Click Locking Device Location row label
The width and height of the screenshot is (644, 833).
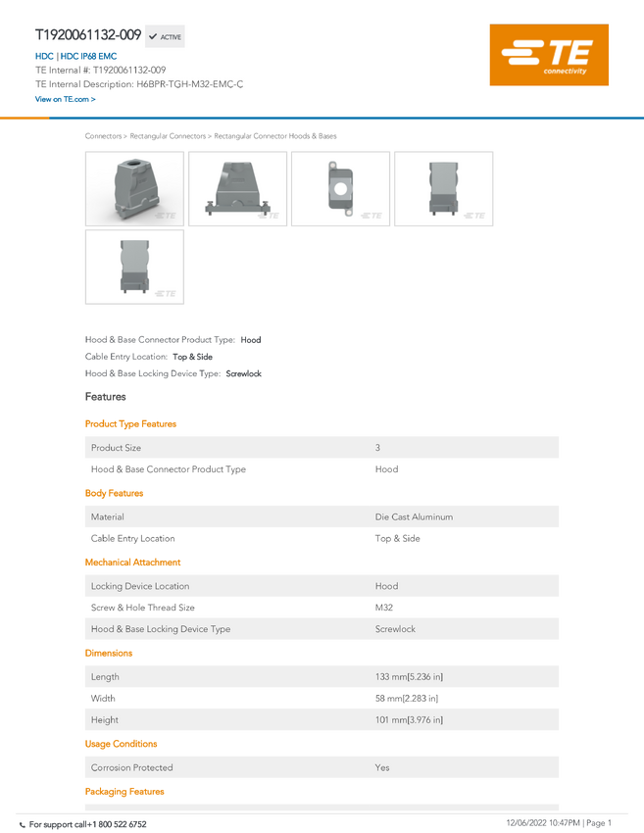point(140,586)
